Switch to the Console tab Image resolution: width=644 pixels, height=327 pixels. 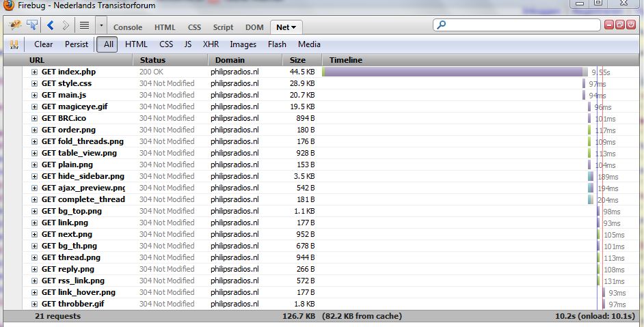pyautogui.click(x=128, y=27)
